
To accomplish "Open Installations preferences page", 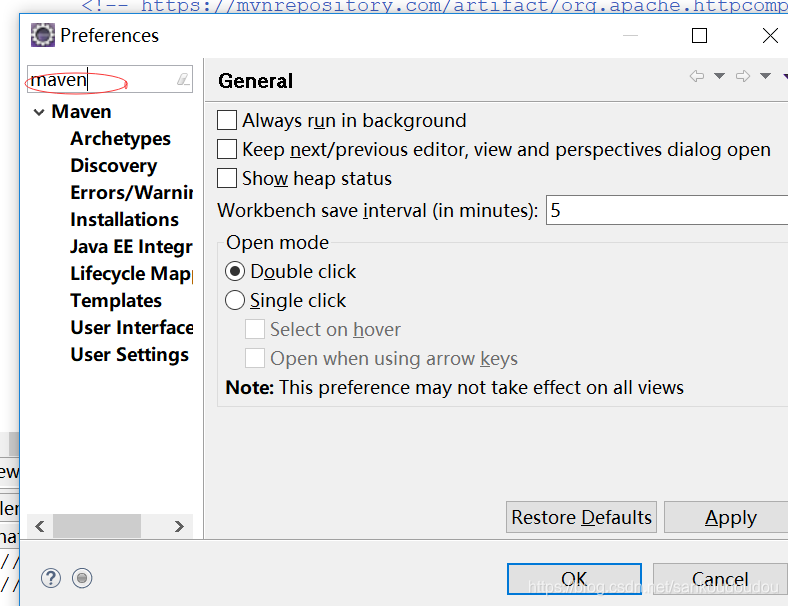I will point(125,220).
